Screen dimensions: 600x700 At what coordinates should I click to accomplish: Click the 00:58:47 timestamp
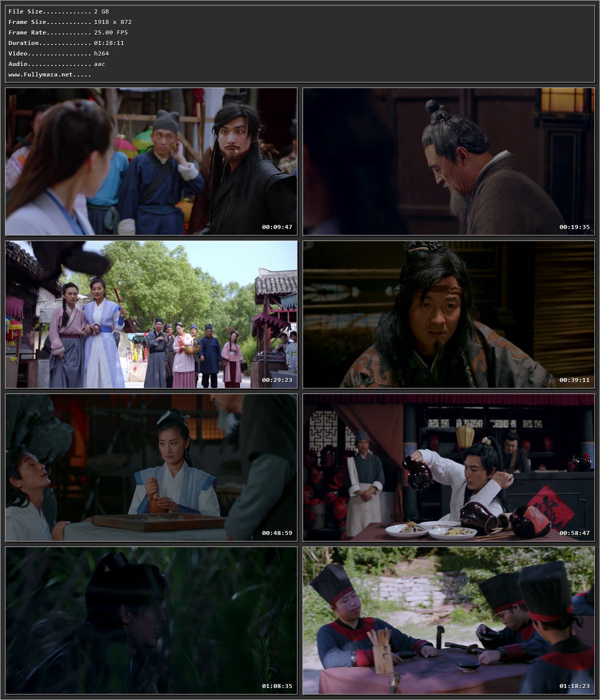(x=574, y=533)
